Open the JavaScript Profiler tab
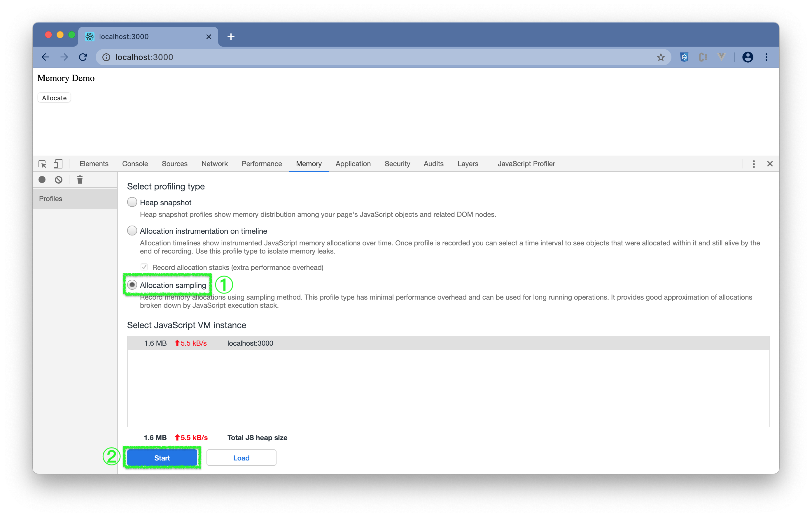This screenshot has height=517, width=812. 526,164
